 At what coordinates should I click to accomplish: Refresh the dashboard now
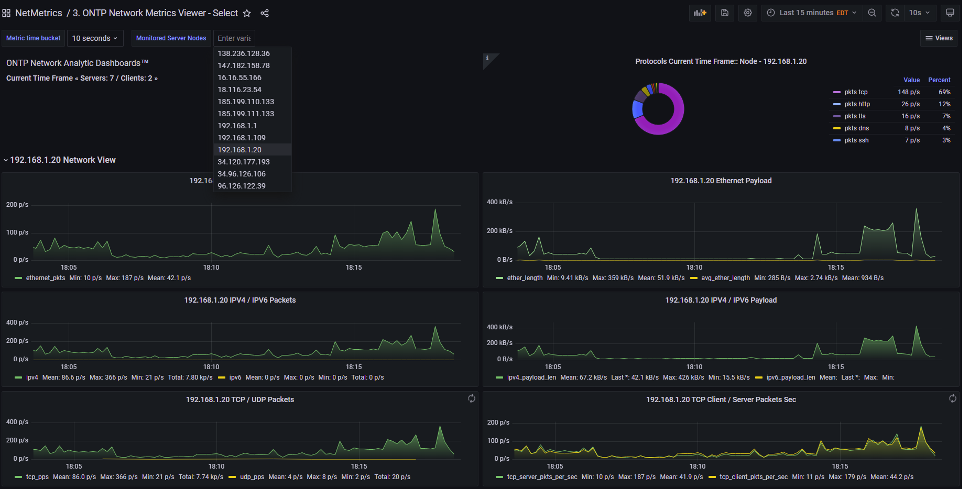(895, 13)
